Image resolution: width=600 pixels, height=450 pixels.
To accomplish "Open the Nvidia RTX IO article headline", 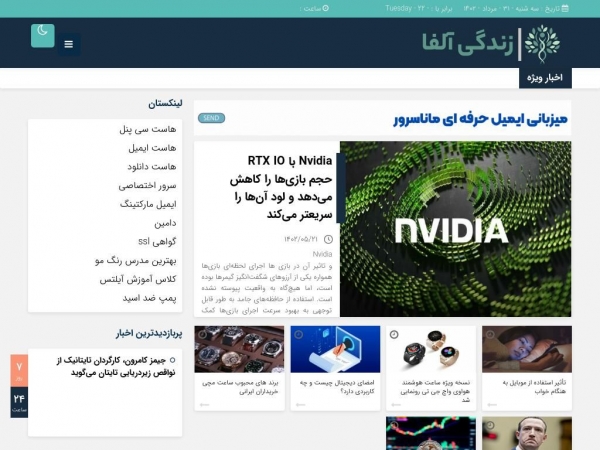I will [281, 188].
